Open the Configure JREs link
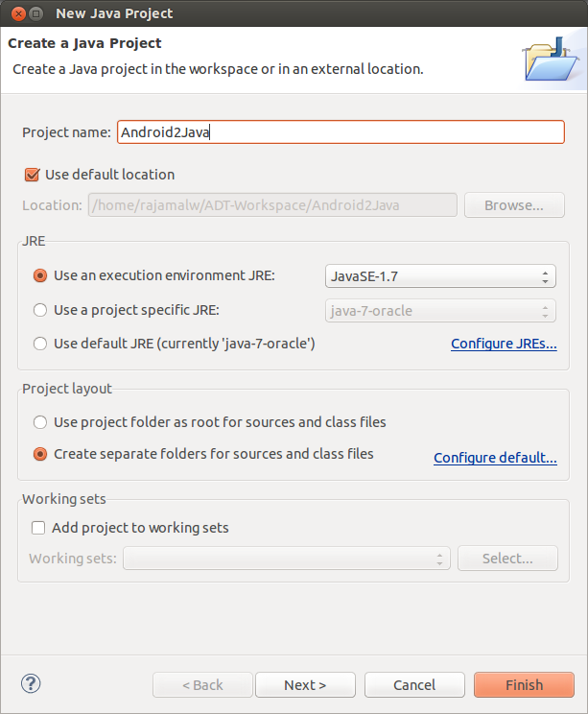Image resolution: width=588 pixels, height=714 pixels. point(504,344)
